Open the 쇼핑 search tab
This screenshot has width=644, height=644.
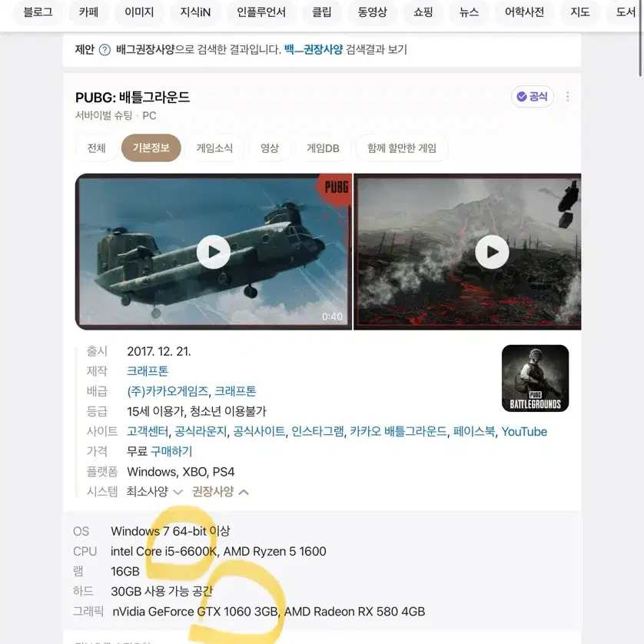pos(423,12)
